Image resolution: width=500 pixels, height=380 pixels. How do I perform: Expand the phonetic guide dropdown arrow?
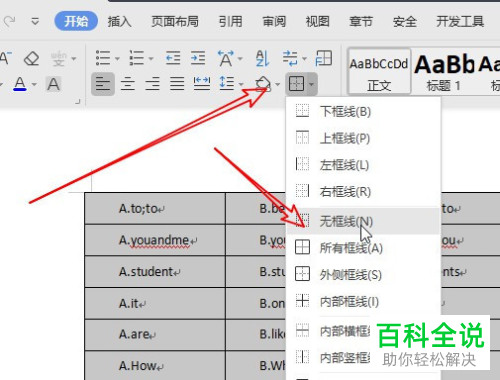click(x=74, y=59)
